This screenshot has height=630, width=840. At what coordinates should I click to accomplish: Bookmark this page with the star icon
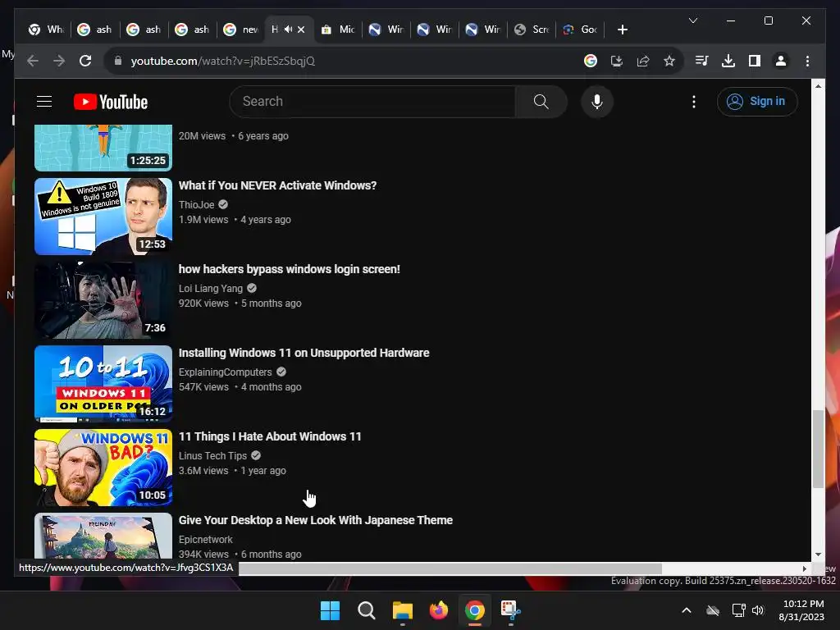[x=669, y=61]
